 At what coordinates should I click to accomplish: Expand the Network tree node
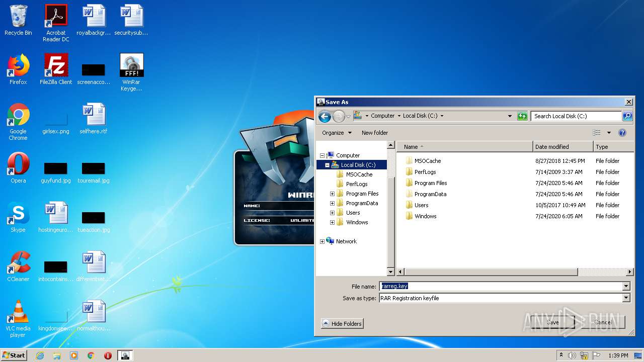coord(322,242)
